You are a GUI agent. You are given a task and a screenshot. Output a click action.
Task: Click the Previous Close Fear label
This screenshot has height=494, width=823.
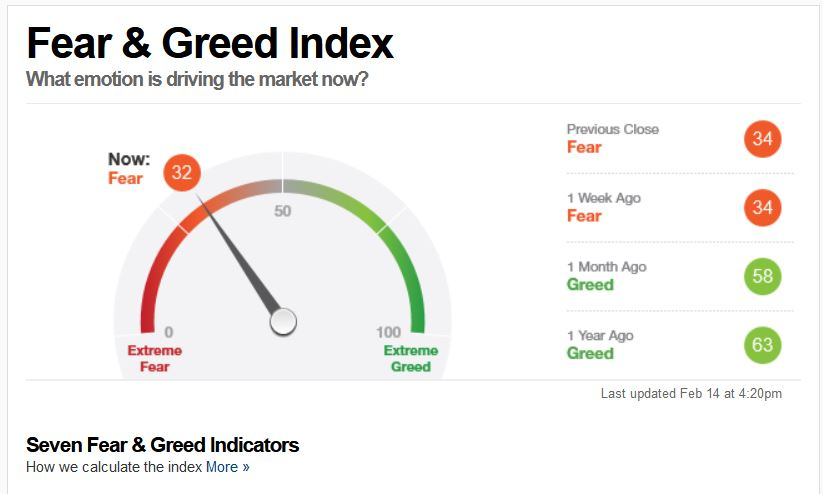pos(584,147)
